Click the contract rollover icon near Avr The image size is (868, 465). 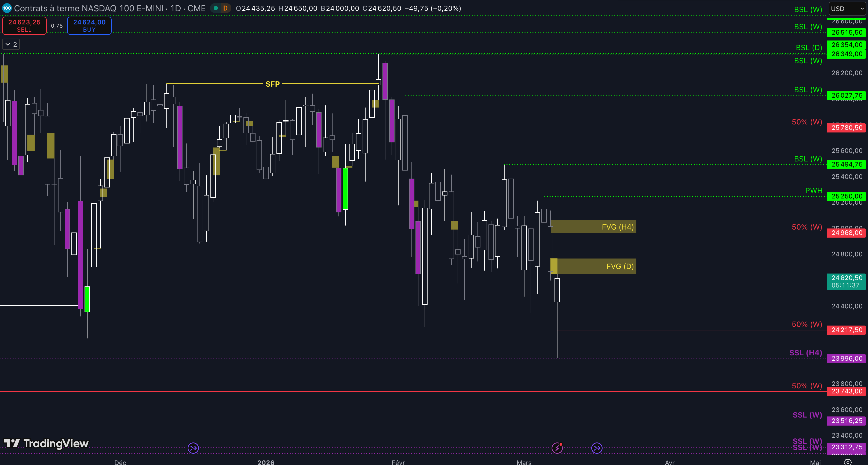[x=597, y=448]
